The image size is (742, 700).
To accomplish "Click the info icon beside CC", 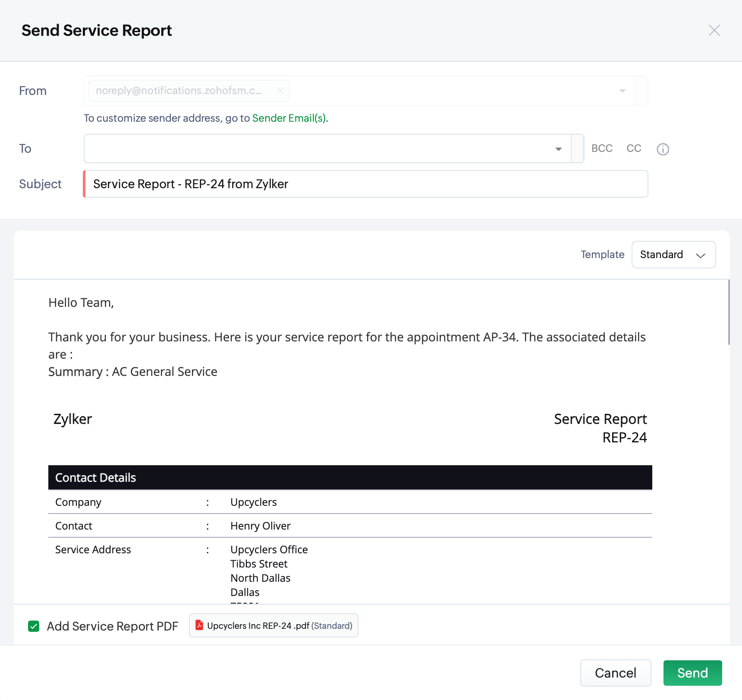I will [x=663, y=149].
